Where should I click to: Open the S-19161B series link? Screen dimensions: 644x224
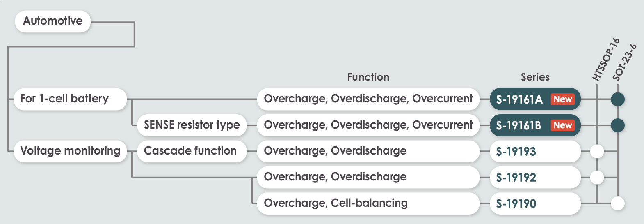[x=519, y=125]
